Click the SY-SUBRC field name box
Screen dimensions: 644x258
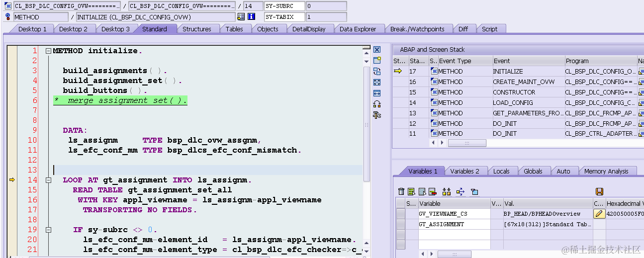coord(284,6)
